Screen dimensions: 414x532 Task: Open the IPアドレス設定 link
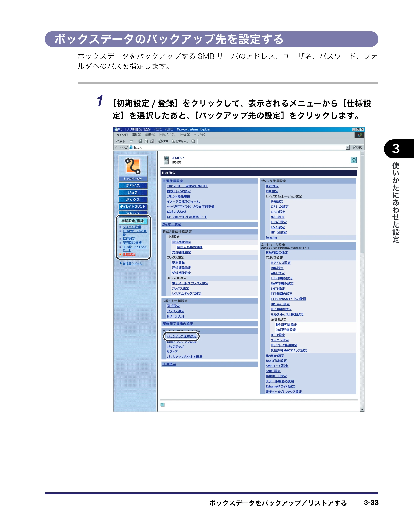coord(281,263)
